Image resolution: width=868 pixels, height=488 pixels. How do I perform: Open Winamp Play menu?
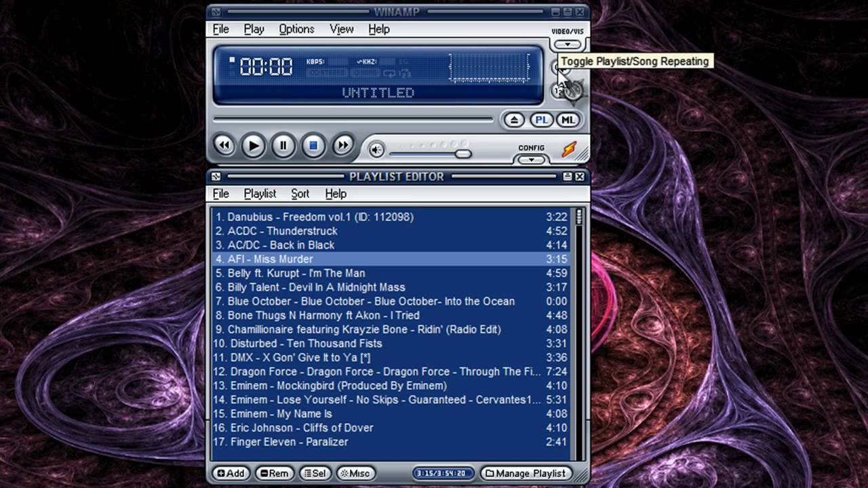click(x=254, y=29)
